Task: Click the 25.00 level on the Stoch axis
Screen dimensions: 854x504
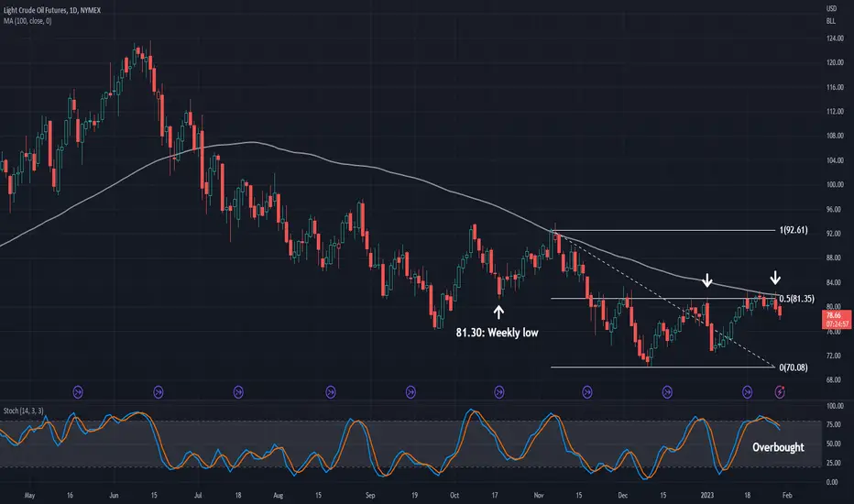Action: [x=834, y=463]
